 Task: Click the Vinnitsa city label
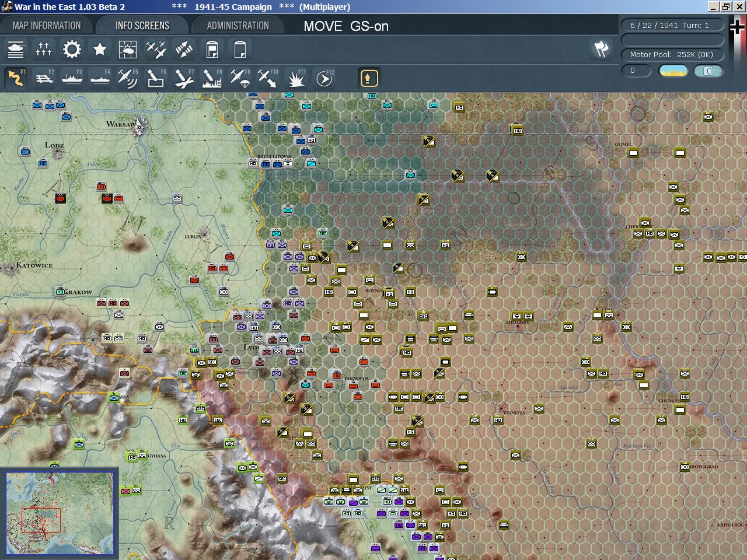point(514,413)
